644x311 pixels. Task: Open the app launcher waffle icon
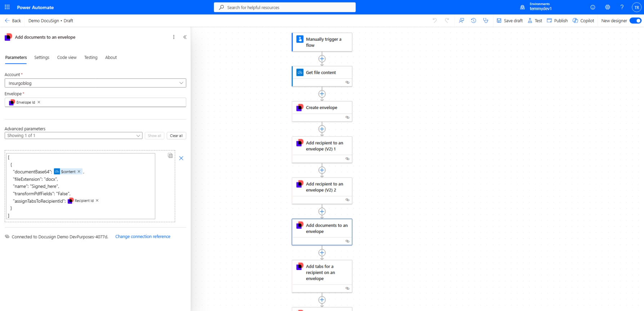(7, 7)
